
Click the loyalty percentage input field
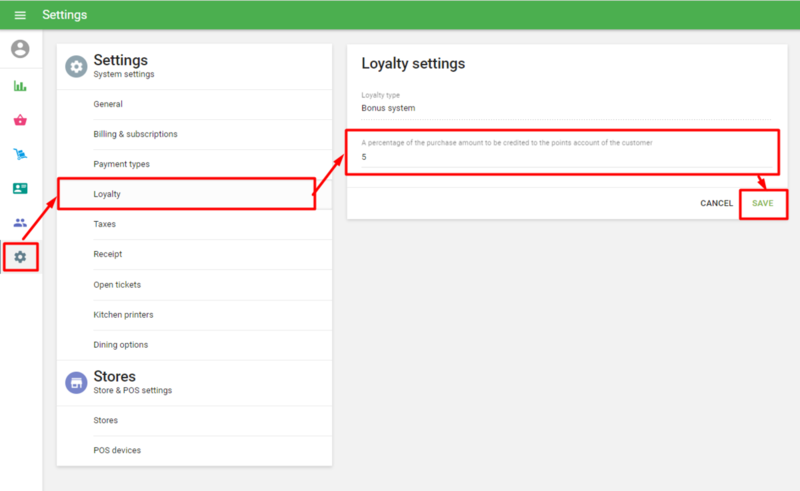coord(560,157)
